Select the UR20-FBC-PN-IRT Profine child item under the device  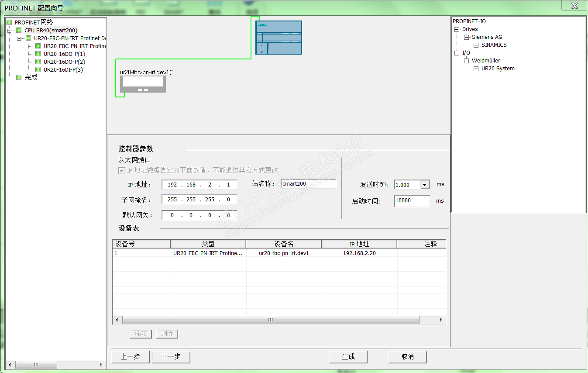pos(75,46)
